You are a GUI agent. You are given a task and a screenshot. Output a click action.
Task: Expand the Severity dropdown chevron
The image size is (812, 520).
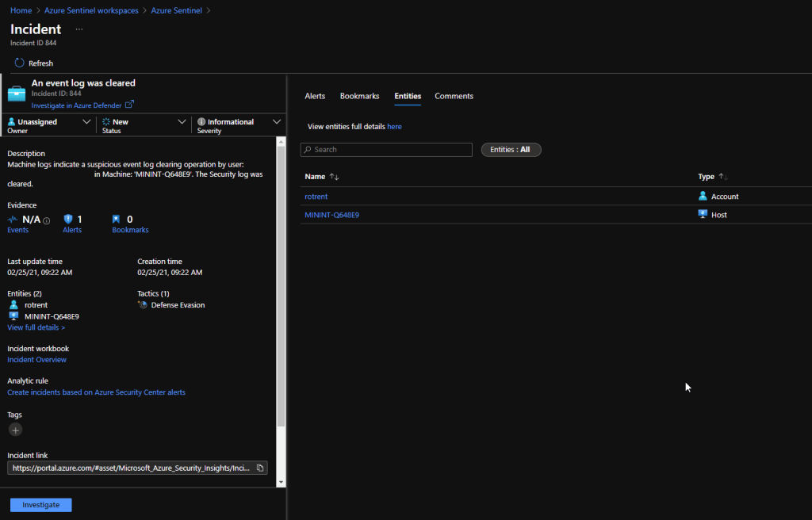click(x=277, y=122)
